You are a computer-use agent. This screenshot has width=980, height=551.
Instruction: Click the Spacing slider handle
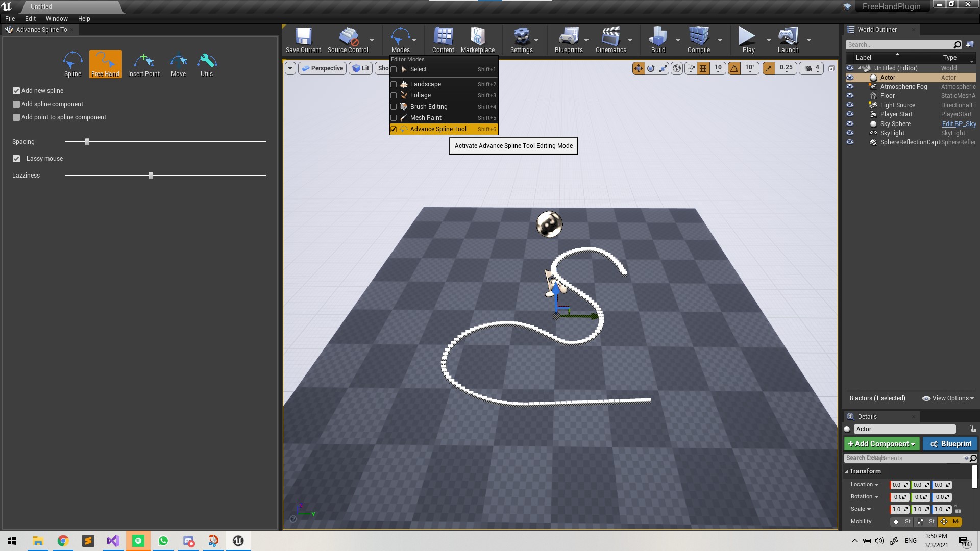click(x=87, y=142)
